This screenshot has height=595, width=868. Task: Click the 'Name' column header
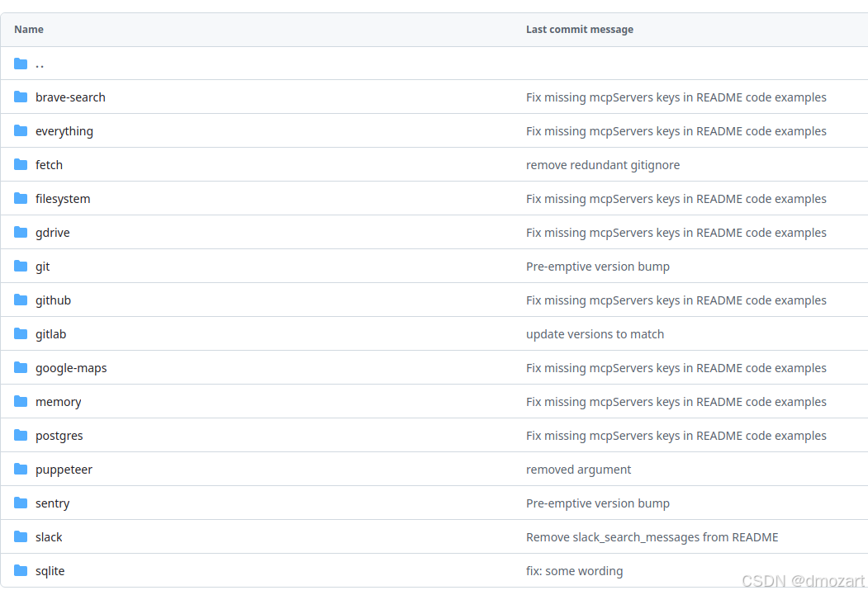click(x=29, y=30)
